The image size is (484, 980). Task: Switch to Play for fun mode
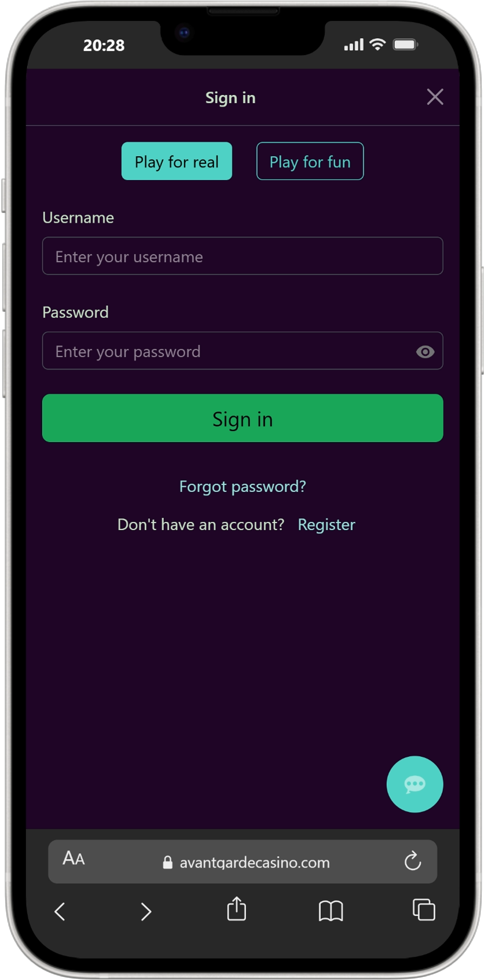(310, 161)
